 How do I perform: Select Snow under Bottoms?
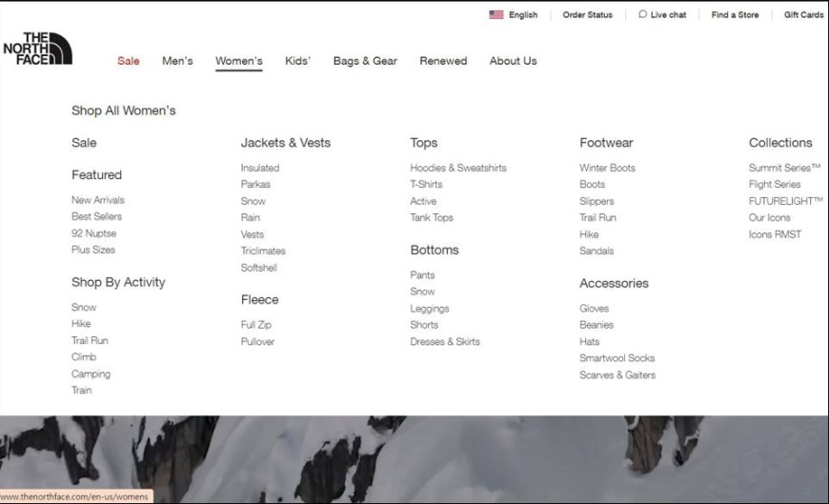point(422,292)
